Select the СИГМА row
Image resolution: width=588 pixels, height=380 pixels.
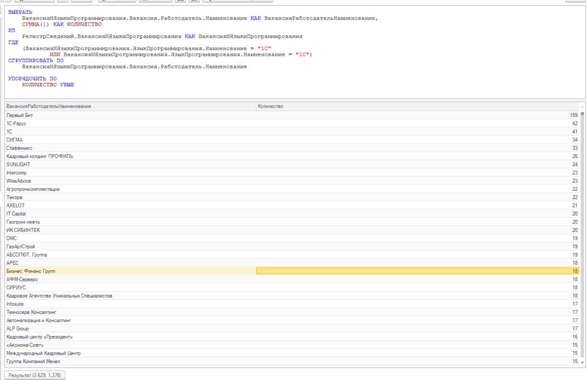pyautogui.click(x=292, y=140)
